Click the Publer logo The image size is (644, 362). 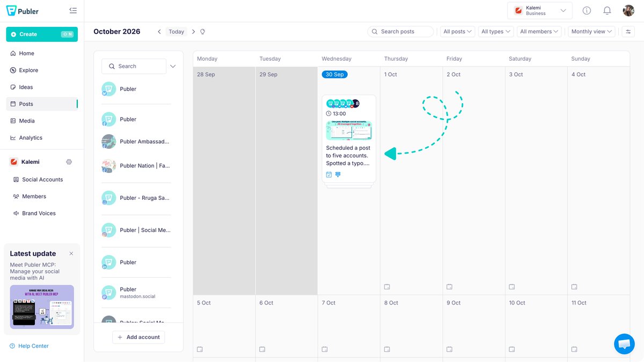pos(23,11)
